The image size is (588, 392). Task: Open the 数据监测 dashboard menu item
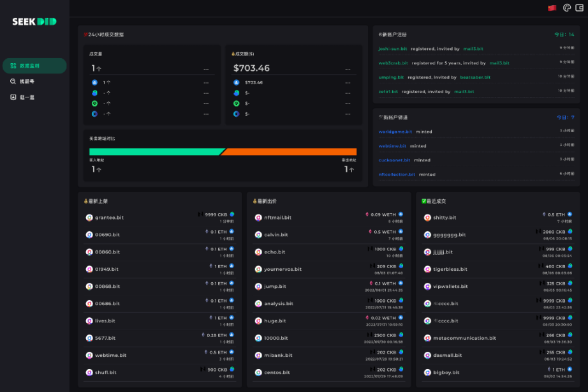click(29, 66)
